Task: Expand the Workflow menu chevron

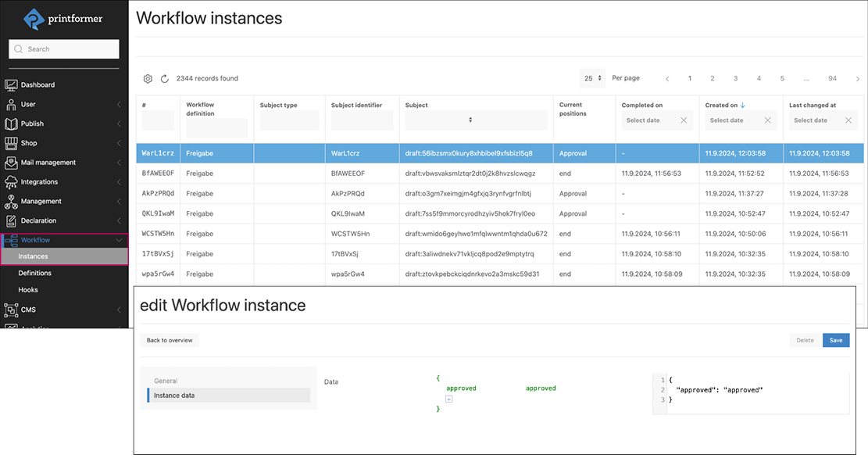Action: pos(119,240)
